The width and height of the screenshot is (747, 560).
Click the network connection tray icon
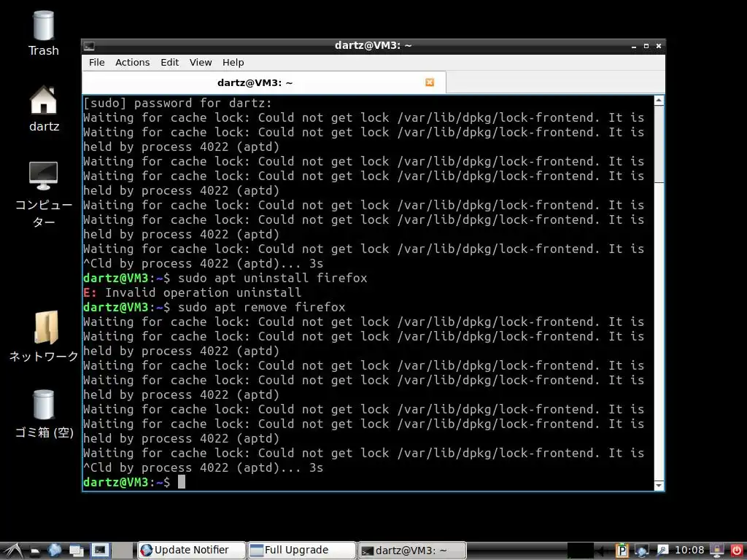pyautogui.click(x=642, y=551)
